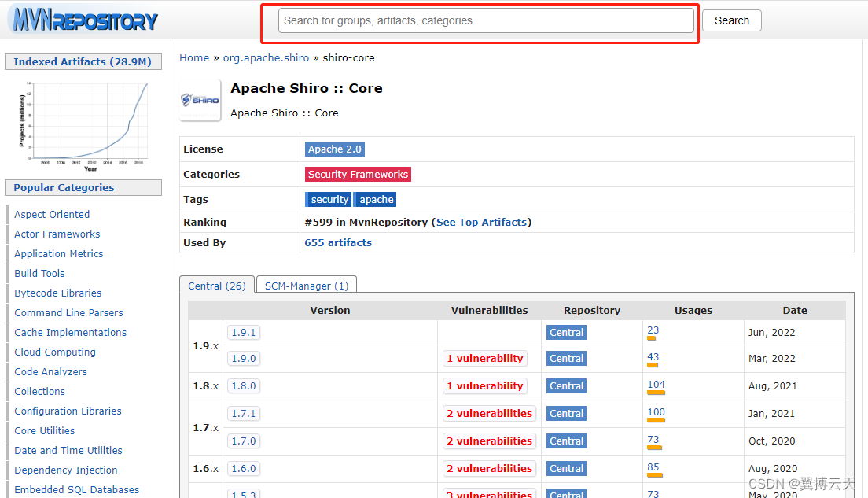Open Date and Time Utilities category
The height and width of the screenshot is (498, 868).
pos(68,450)
